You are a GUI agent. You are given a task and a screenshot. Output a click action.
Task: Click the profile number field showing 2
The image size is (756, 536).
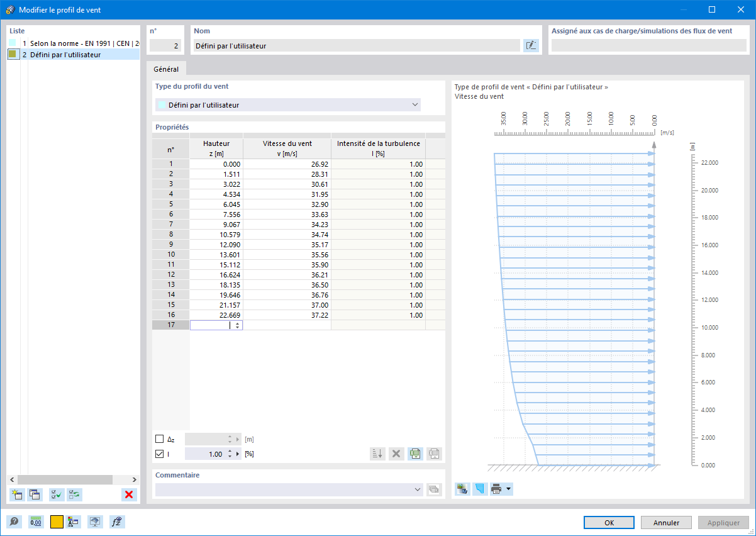(165, 45)
